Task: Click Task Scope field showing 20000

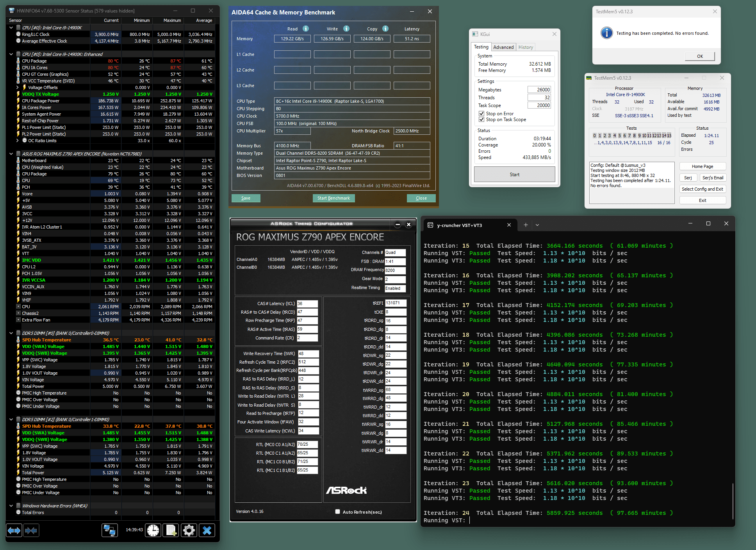Action: (x=539, y=105)
